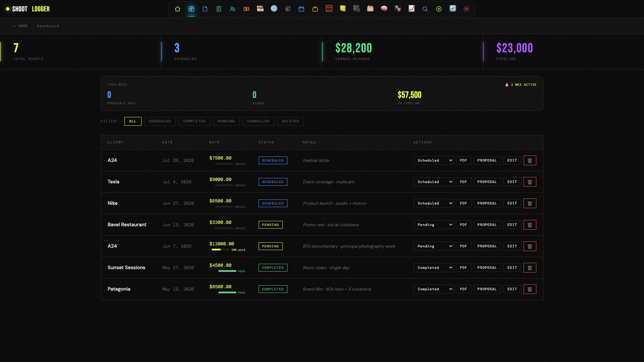Delete the Nike shoot with trash icon
This screenshot has width=644, height=362.
[x=530, y=203]
